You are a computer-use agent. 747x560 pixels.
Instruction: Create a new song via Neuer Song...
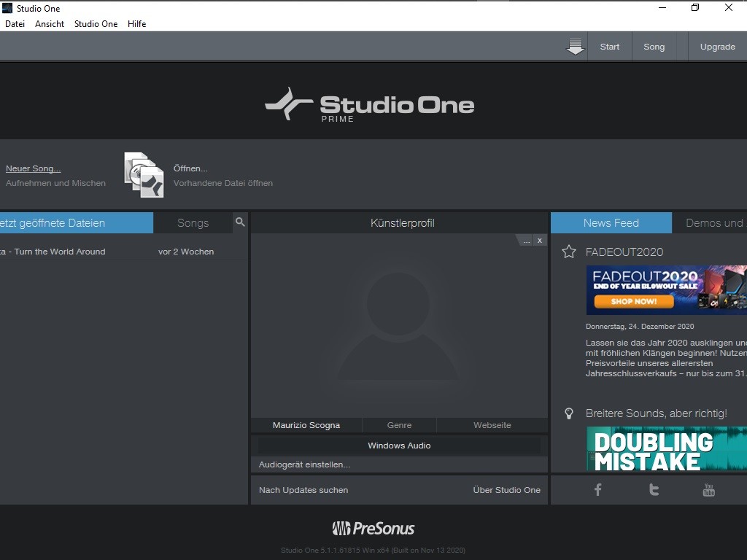pos(34,168)
